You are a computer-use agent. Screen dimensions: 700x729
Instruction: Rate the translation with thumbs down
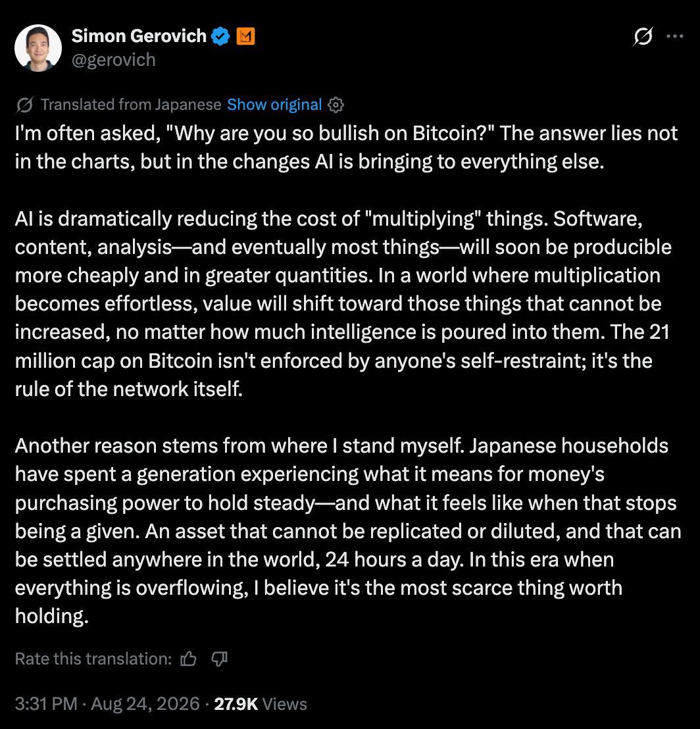tap(219, 659)
